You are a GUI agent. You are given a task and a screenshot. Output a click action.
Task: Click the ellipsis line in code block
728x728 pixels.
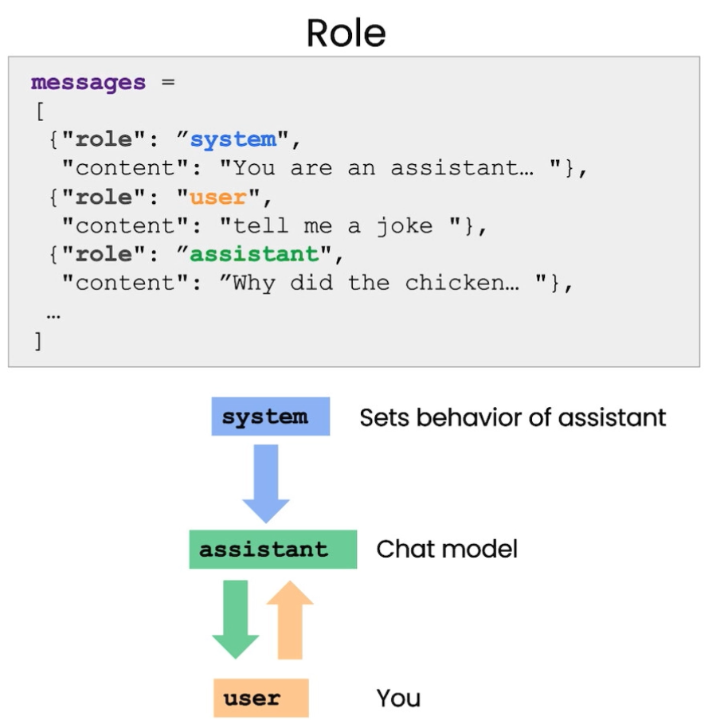53,317
